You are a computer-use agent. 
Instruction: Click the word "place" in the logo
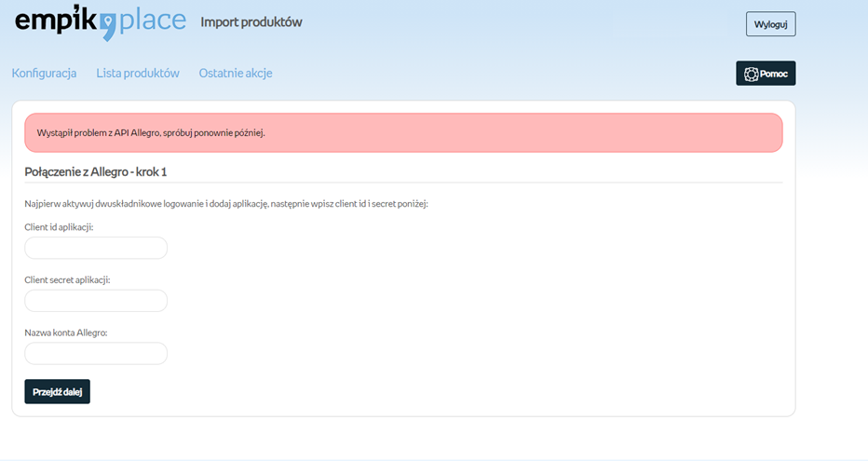pyautogui.click(x=153, y=21)
